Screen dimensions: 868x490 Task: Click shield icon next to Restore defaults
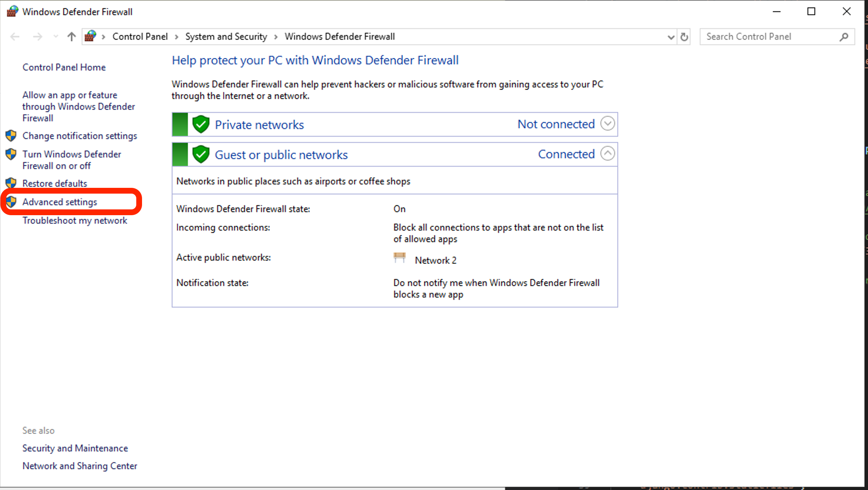pyautogui.click(x=11, y=183)
